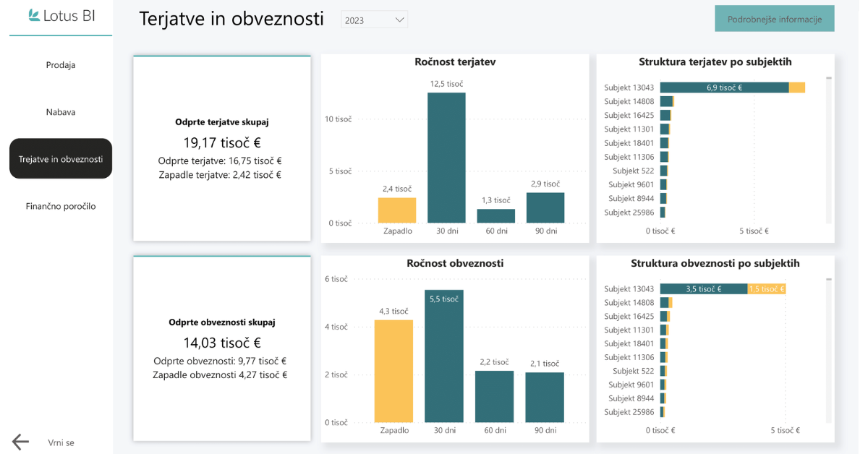Click the 4,3 tisoč Zapadlo obveznosti bar
This screenshot has width=868, height=454.
393,371
